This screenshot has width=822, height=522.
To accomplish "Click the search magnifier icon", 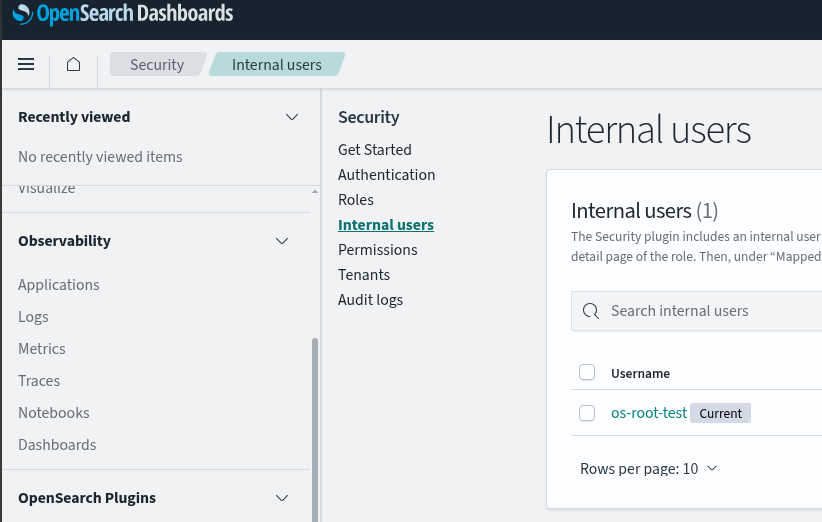I will (x=590, y=311).
